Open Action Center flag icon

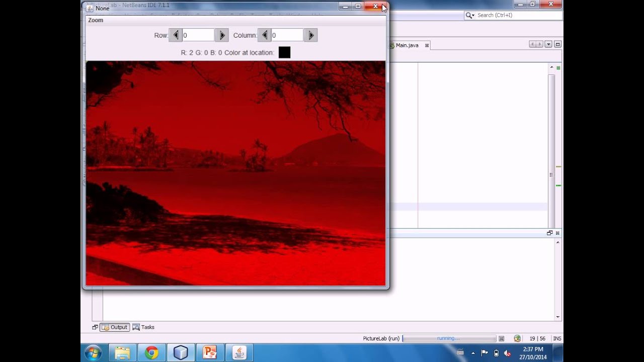[x=485, y=353]
